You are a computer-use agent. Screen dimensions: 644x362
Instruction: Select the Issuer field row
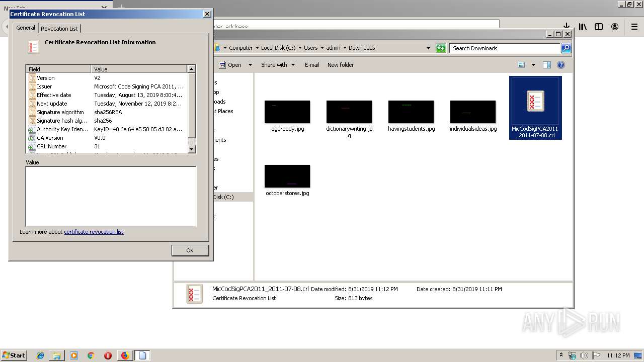point(107,86)
